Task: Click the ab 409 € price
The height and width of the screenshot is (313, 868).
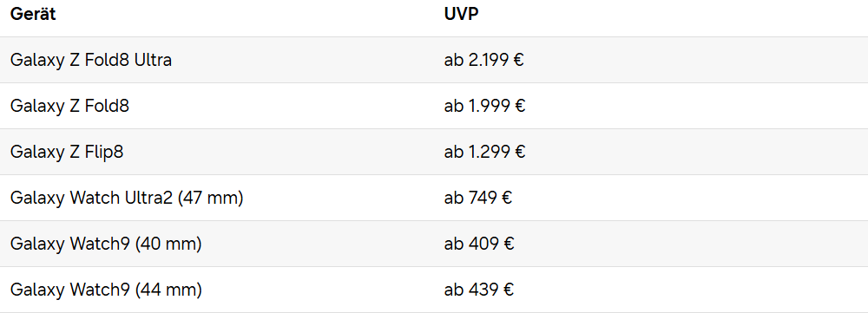Action: tap(479, 244)
